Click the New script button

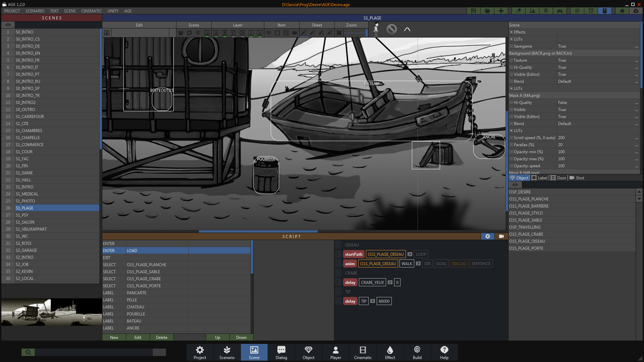point(114,338)
